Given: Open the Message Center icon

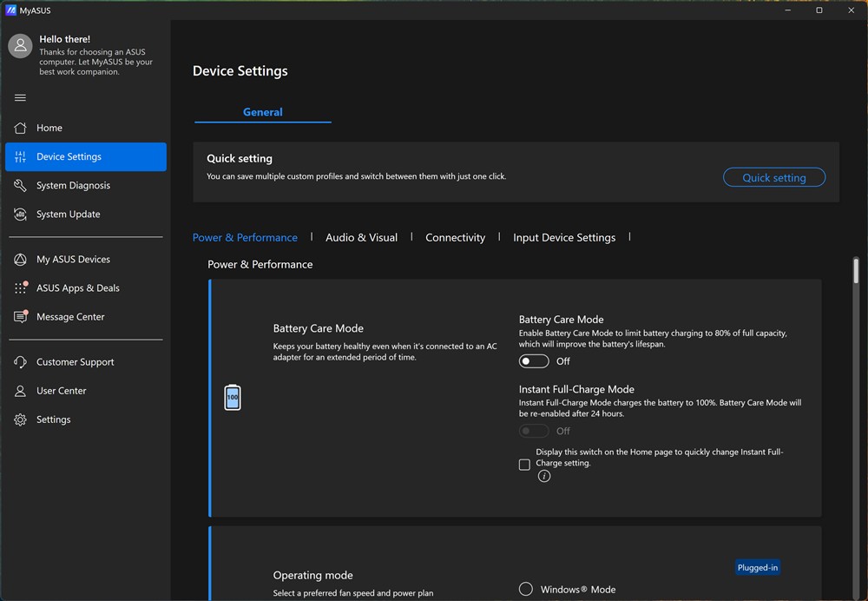Looking at the screenshot, I should pos(21,317).
